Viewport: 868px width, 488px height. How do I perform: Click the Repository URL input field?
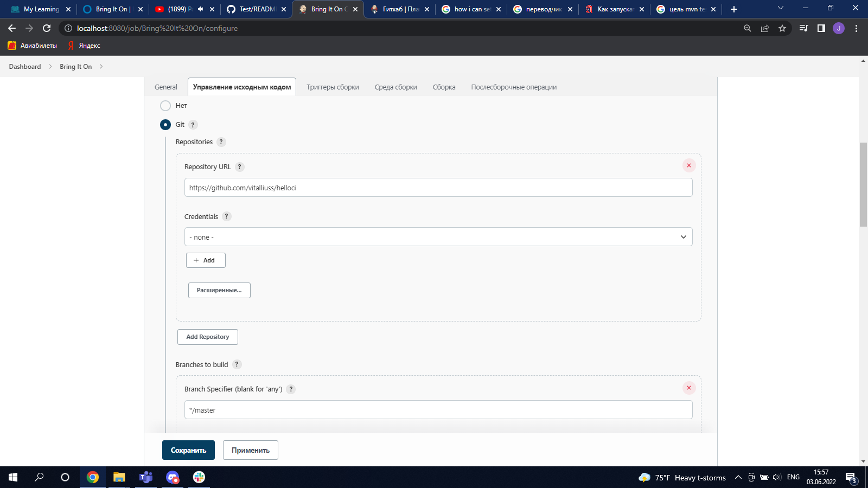pos(438,188)
